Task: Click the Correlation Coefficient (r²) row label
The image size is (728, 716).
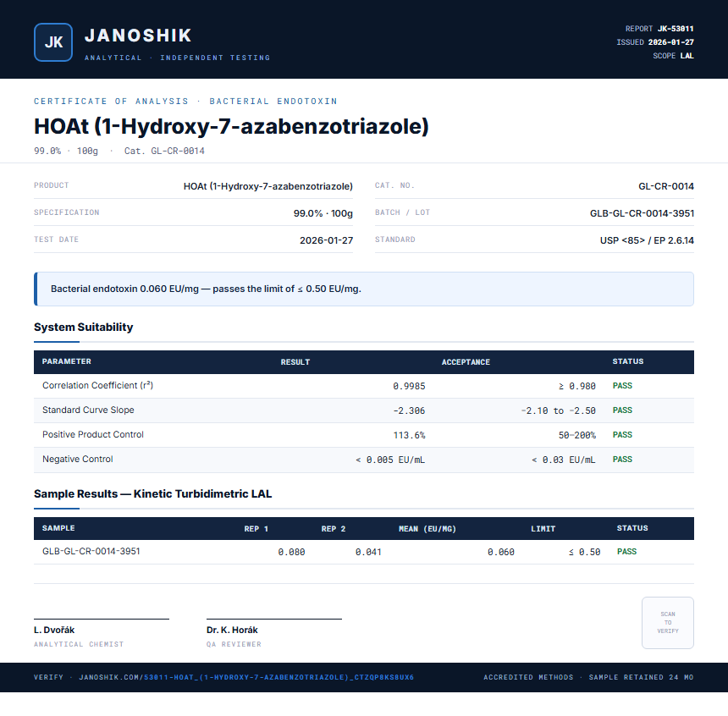Action: click(97, 385)
